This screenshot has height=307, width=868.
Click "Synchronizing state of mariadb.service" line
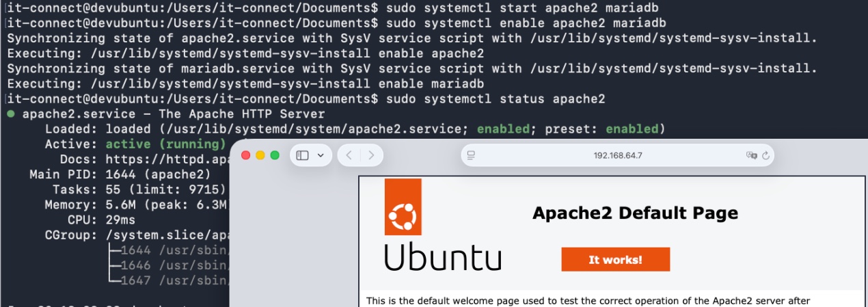[412, 68]
